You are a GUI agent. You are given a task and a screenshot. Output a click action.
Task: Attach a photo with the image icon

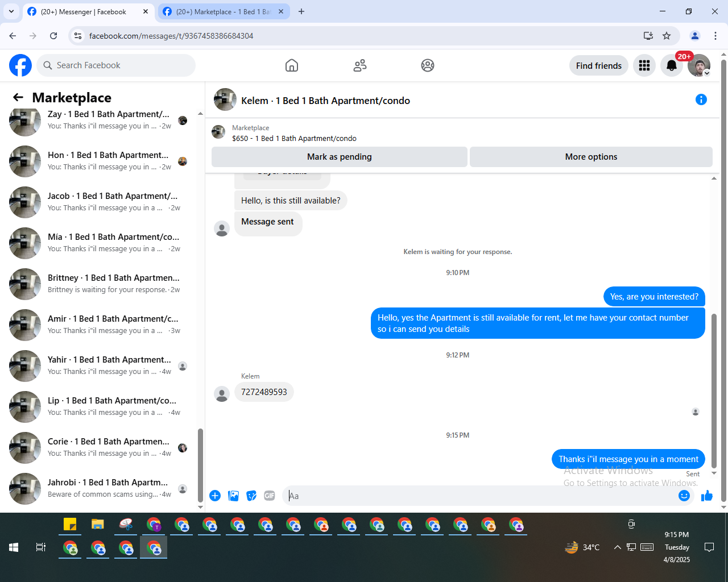click(233, 496)
